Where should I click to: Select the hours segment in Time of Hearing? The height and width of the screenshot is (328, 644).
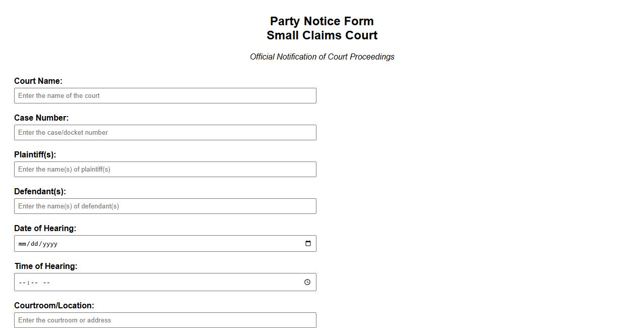22,282
